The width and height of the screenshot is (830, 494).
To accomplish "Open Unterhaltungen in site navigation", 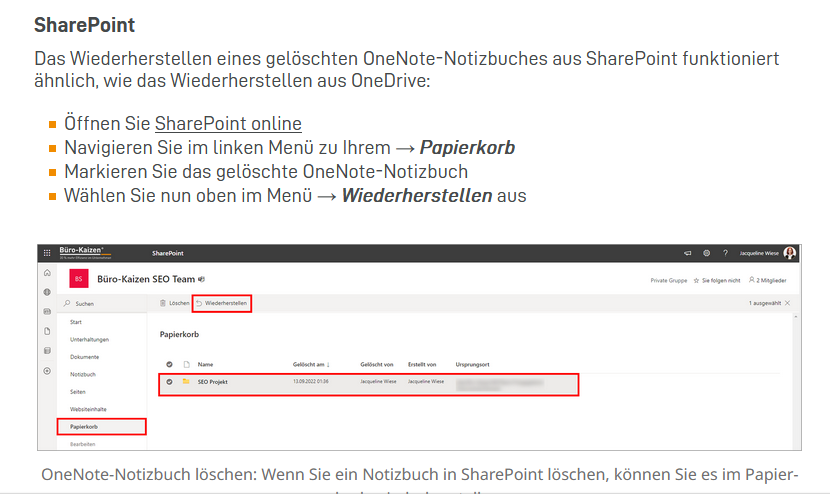I will pos(89,339).
